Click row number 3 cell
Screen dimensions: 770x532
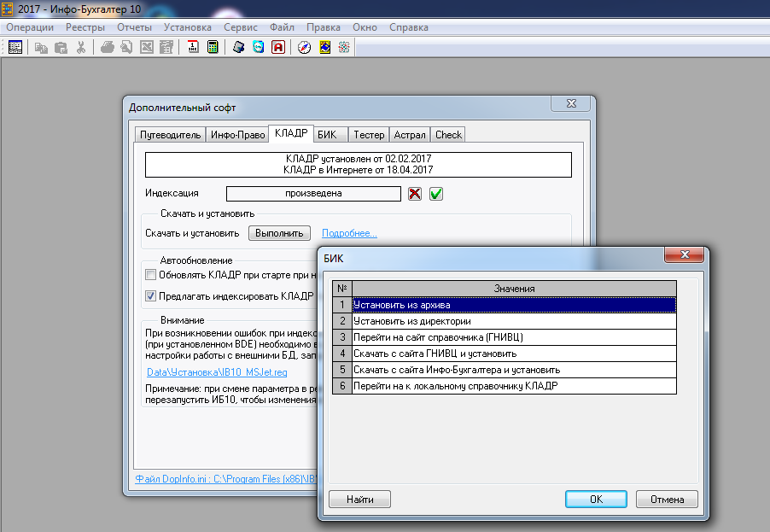tap(342, 337)
